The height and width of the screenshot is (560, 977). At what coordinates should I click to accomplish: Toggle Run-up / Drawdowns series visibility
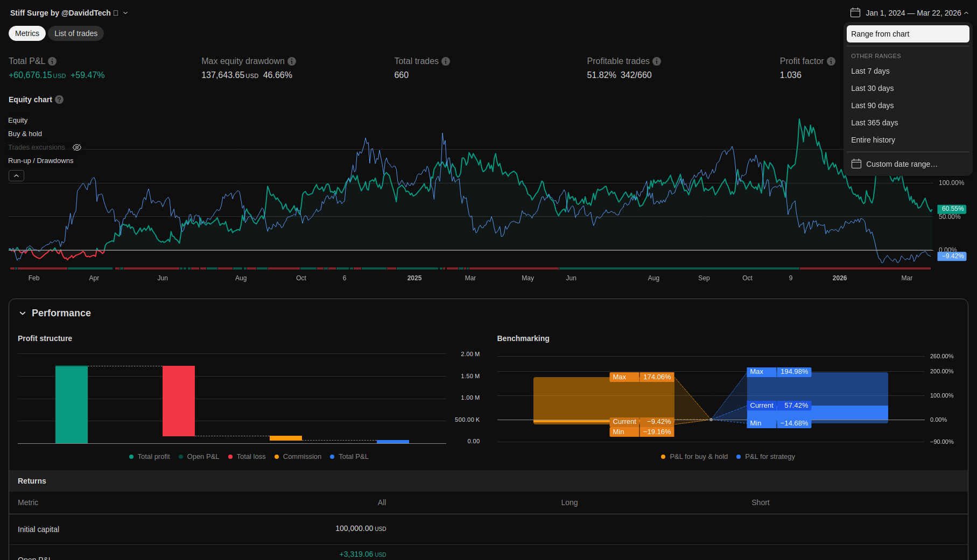pyautogui.click(x=40, y=161)
